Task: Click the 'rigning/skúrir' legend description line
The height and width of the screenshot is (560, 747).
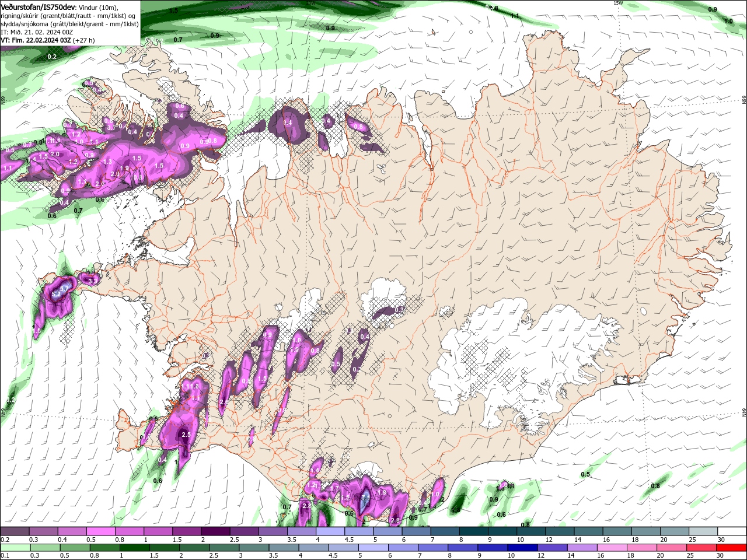Action: point(68,16)
